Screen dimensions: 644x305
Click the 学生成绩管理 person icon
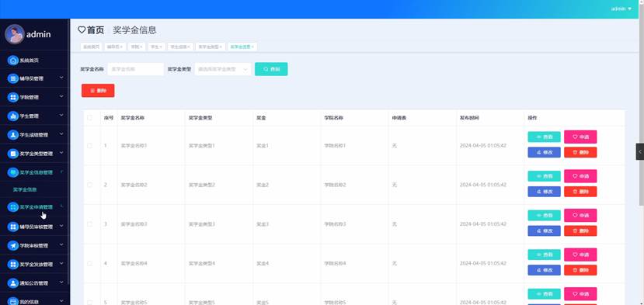[13, 135]
